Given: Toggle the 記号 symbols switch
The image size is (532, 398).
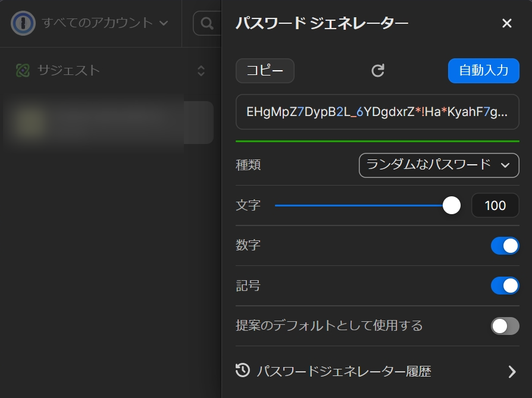Looking at the screenshot, I should (x=505, y=286).
